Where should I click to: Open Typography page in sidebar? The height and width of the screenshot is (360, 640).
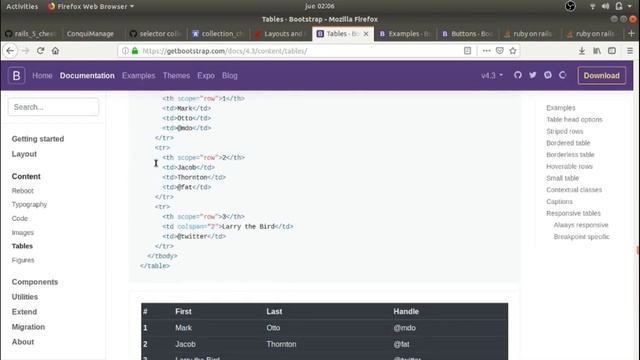tap(29, 204)
